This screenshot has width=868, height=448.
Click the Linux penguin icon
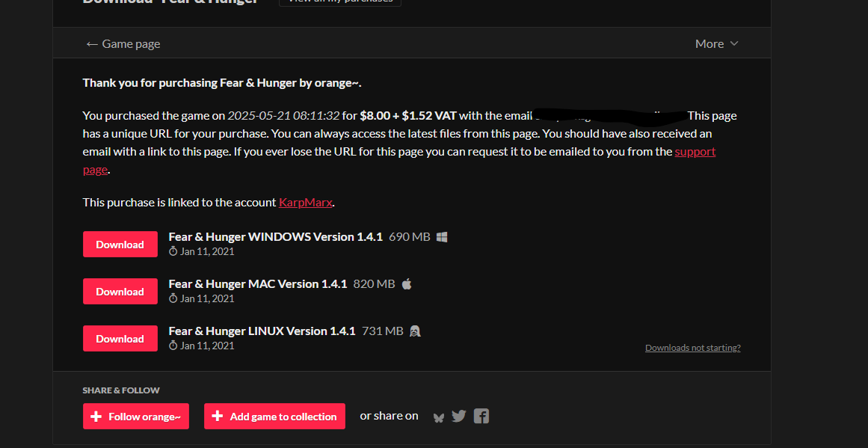[415, 331]
